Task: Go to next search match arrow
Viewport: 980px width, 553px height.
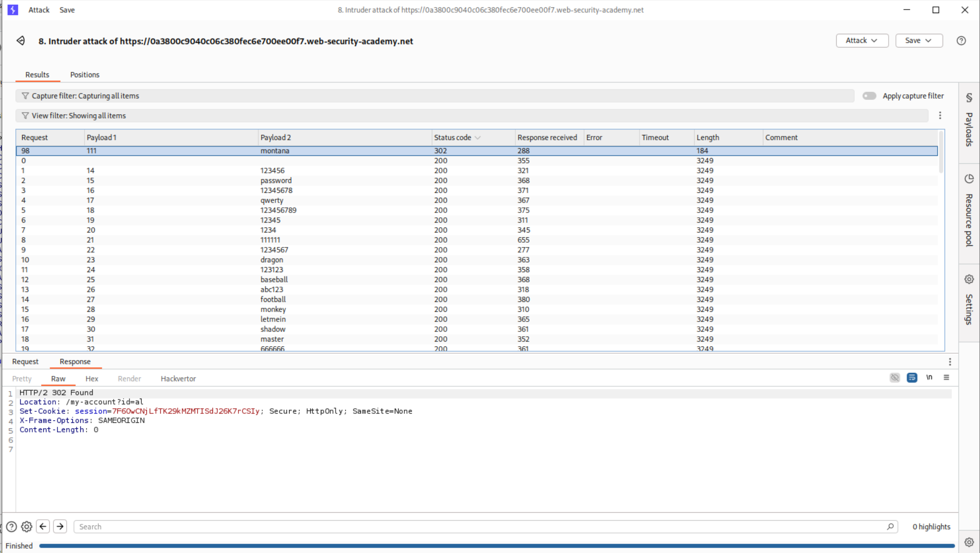Action: coord(60,527)
